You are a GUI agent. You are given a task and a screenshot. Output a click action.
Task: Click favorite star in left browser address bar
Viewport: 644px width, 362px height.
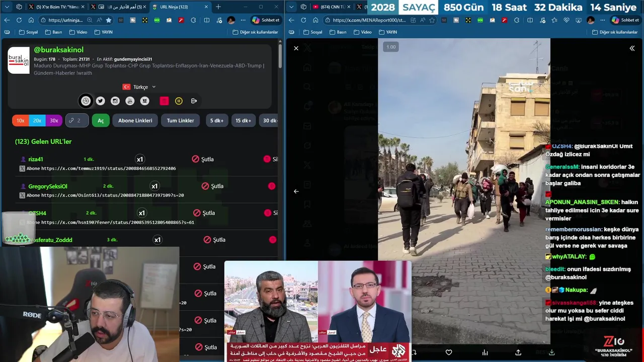click(109, 20)
